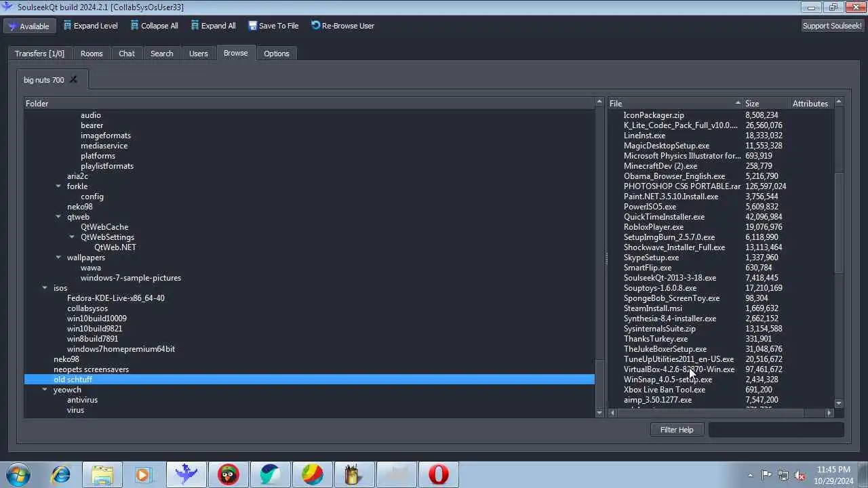Open Windows Media Player taskbar icon
This screenshot has height=488, width=868.
143,474
